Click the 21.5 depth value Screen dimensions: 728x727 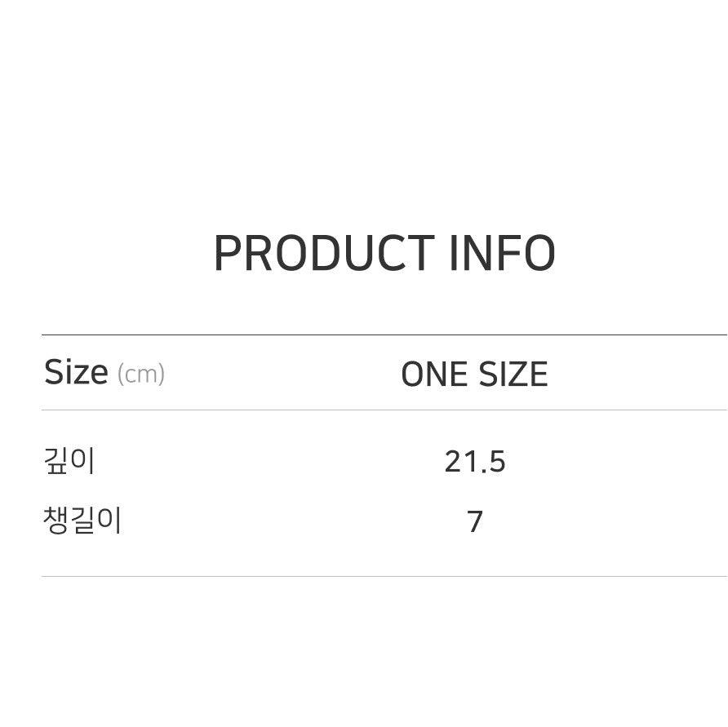pos(475,463)
